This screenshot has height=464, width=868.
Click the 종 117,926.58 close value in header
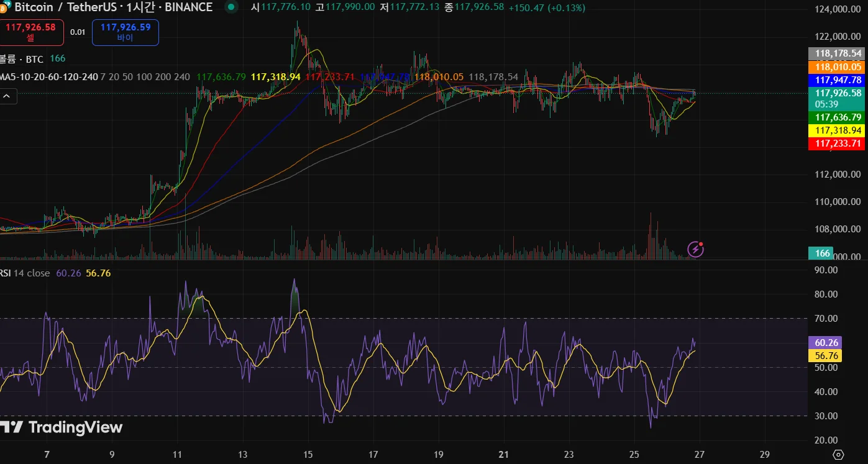[x=474, y=7]
